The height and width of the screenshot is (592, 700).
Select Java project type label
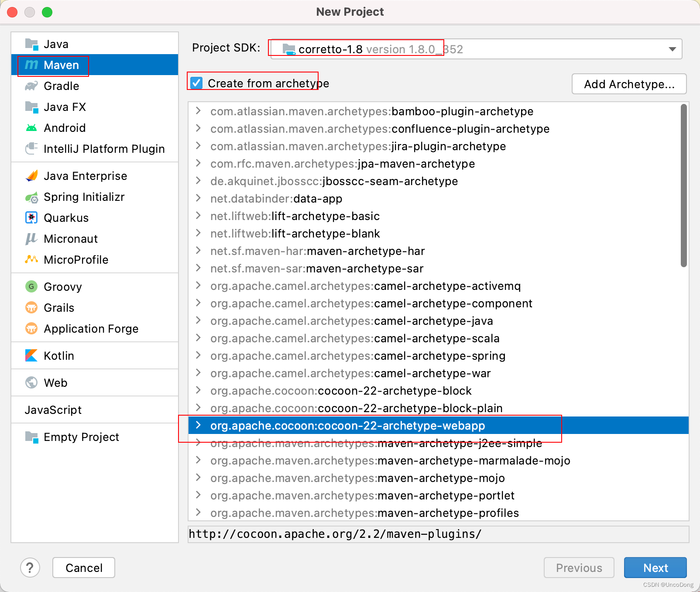coord(56,44)
